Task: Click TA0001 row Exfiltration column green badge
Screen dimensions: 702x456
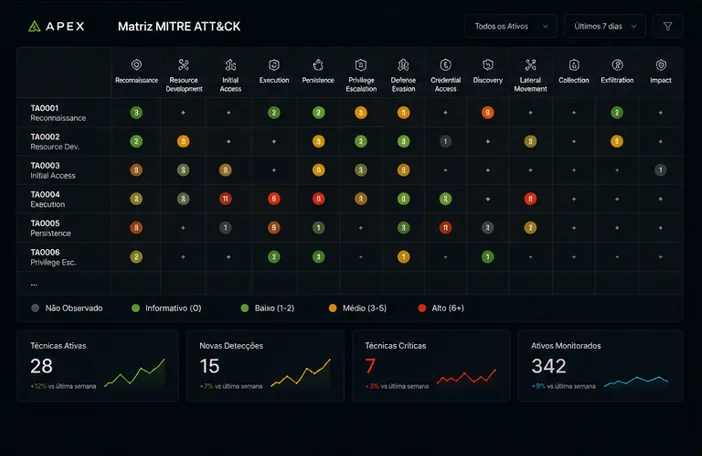Action: pos(617,112)
